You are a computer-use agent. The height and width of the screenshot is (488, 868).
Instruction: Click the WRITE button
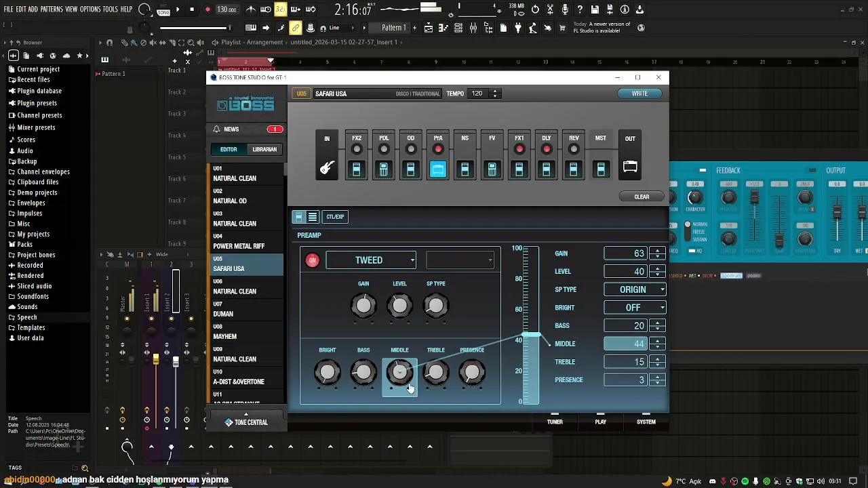click(639, 94)
